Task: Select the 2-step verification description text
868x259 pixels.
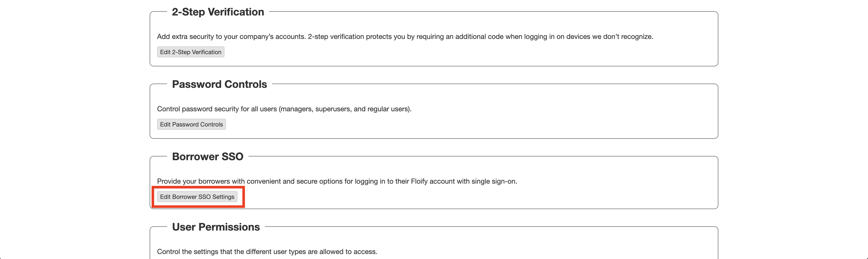Action: [x=404, y=36]
